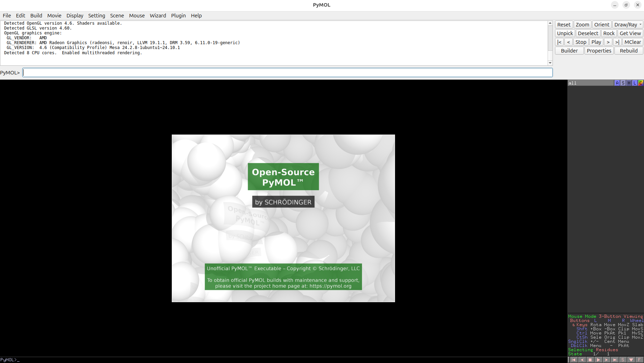Image resolution: width=644 pixels, height=363 pixels.
Task: Focus the PyMOL> command input field
Action: (x=288, y=73)
